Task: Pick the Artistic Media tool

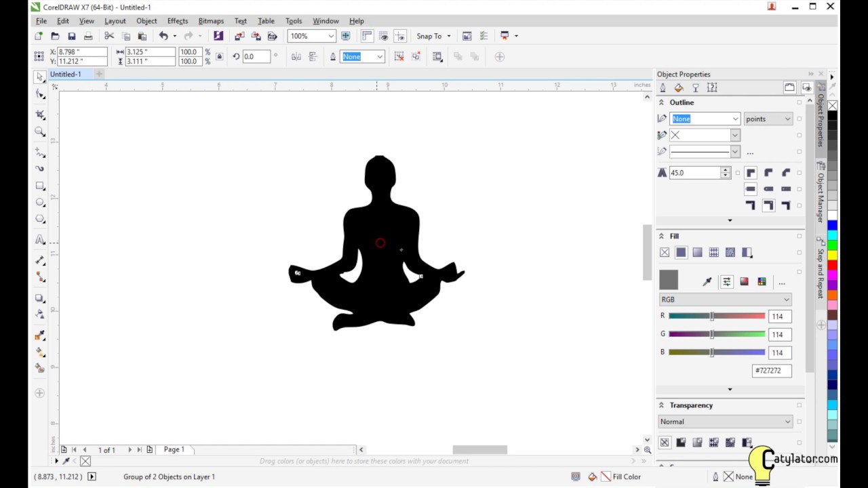Action: tap(40, 168)
